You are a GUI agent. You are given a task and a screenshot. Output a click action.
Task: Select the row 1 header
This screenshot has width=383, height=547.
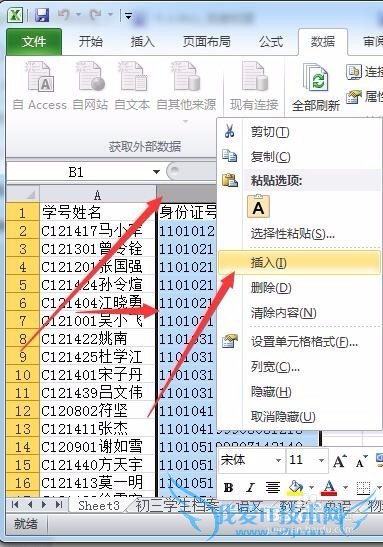[23, 212]
